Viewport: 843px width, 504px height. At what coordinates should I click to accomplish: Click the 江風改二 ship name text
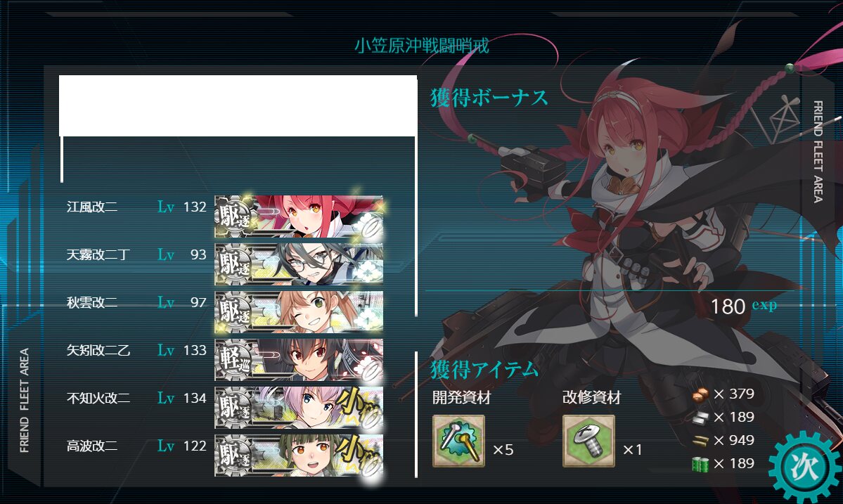[92, 207]
